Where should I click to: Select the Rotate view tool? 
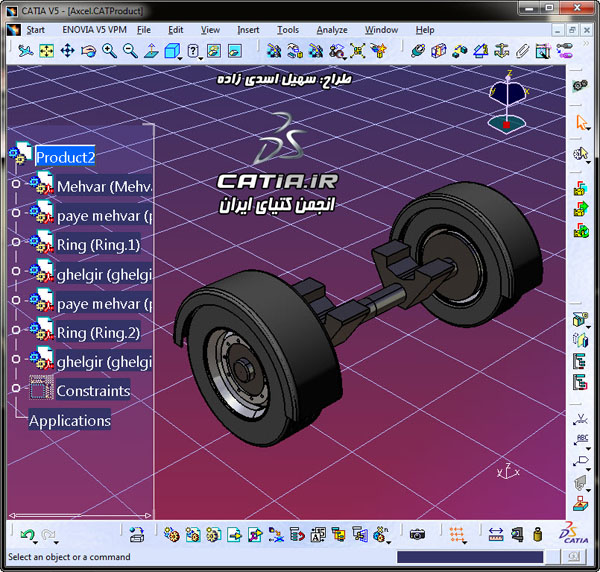88,51
